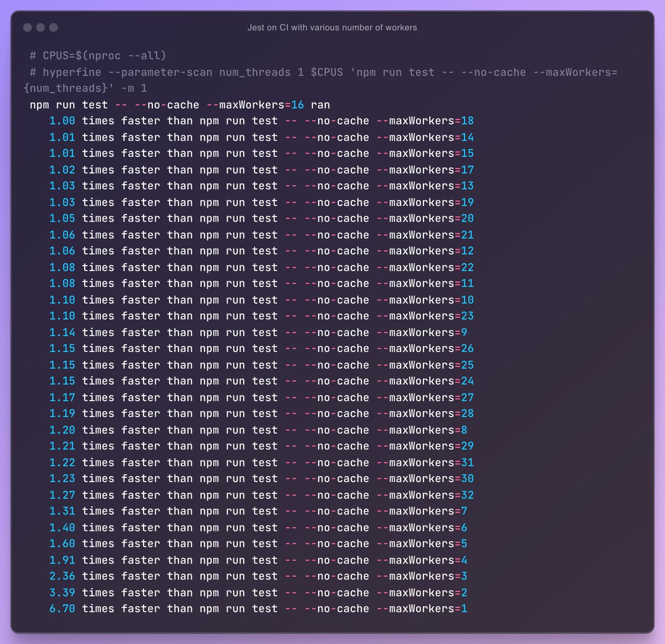Click the maxWorkers=19 value

point(467,203)
